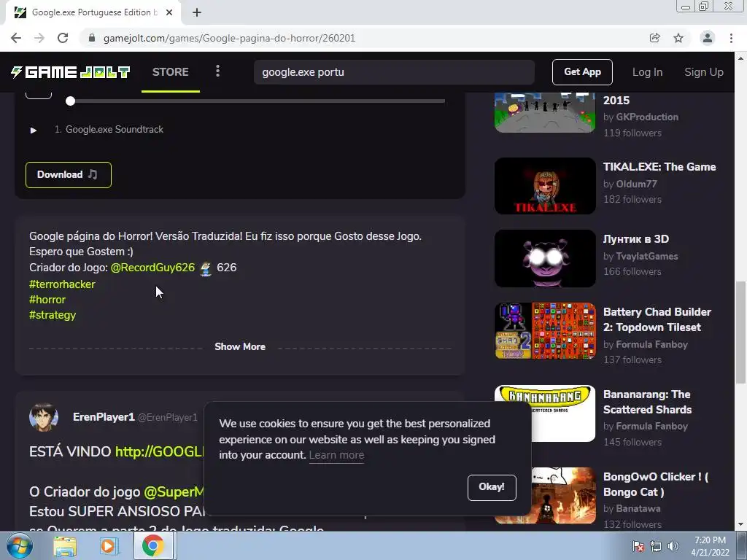Open TIKAL.EXE: The Game thumbnail

[545, 186]
